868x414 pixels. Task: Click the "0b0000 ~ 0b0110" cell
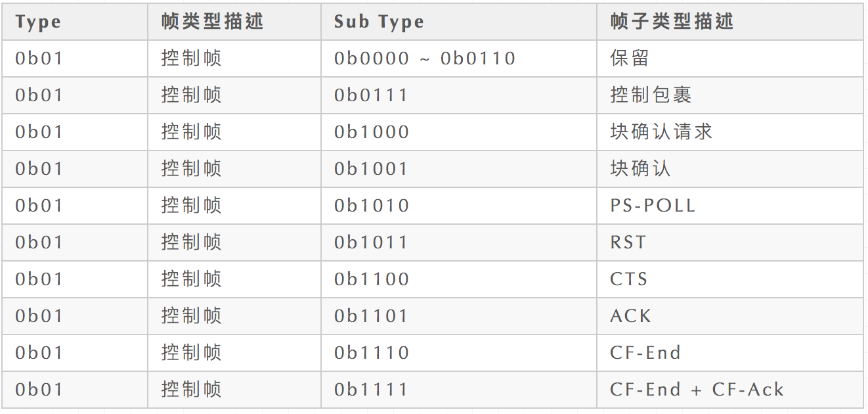(425, 58)
